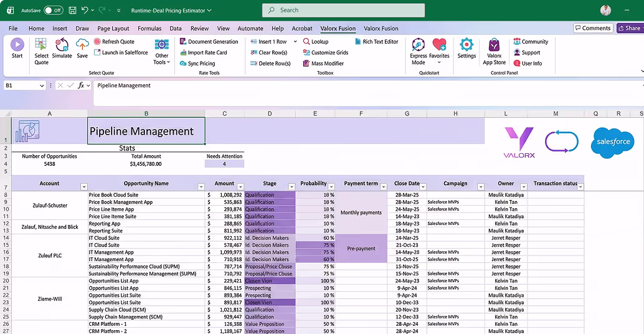Click the Start play icon
The height and width of the screenshot is (334, 644).
tap(17, 44)
